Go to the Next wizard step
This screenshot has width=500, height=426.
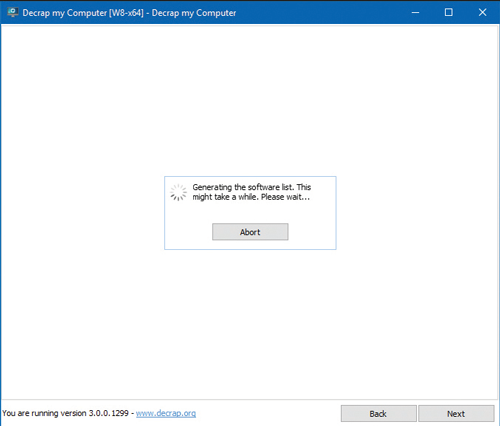[456, 414]
